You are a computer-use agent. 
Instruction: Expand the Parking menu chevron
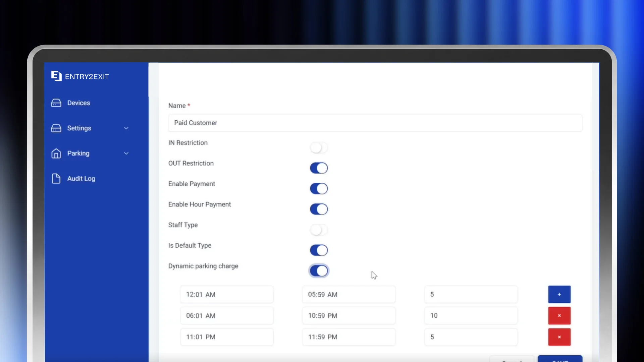click(126, 153)
